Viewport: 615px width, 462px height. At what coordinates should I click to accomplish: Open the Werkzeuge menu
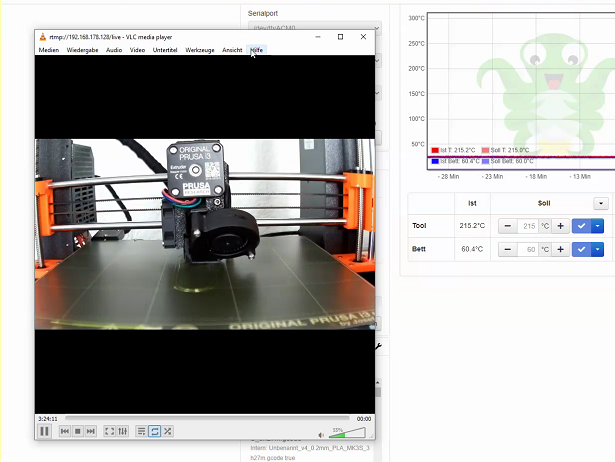click(200, 50)
